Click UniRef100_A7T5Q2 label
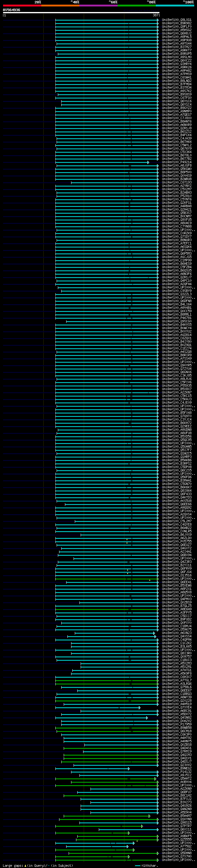Viewport: 197px width, 868px height. tap(177, 846)
